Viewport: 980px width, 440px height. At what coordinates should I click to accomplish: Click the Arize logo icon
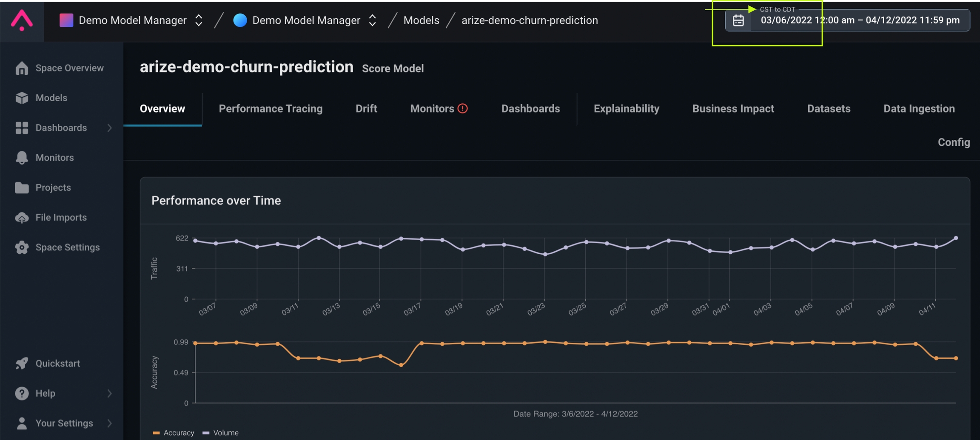pyautogui.click(x=22, y=20)
